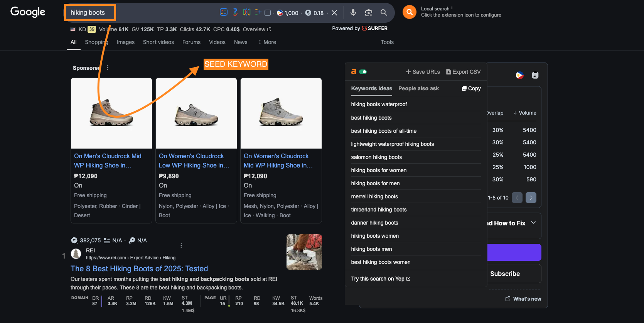The height and width of the screenshot is (323, 644).
Task: Open the Short videos tab
Action: click(x=158, y=42)
